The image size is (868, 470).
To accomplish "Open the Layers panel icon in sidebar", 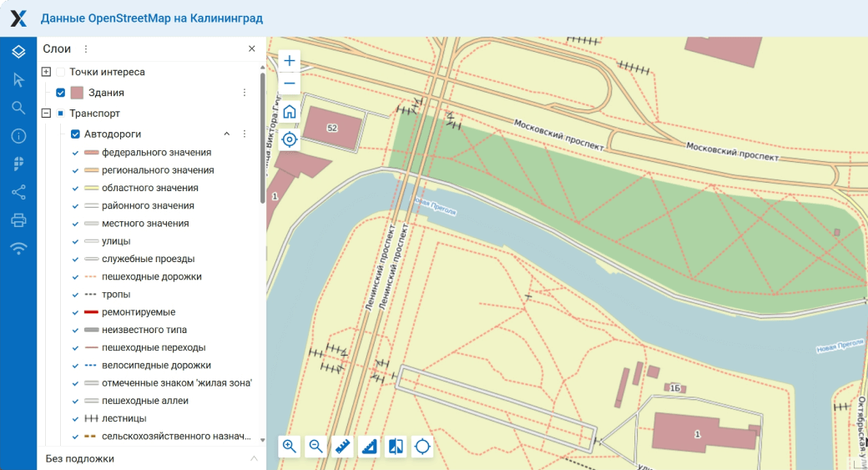I will point(18,52).
